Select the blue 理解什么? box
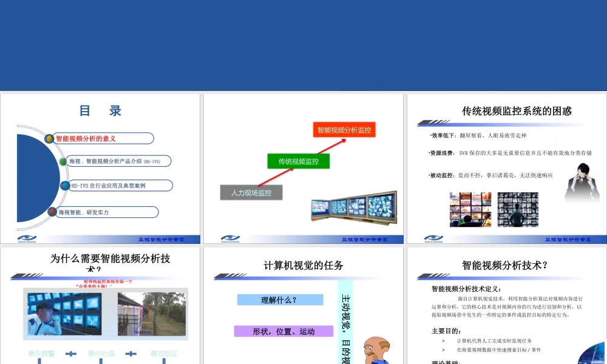 [x=280, y=300]
